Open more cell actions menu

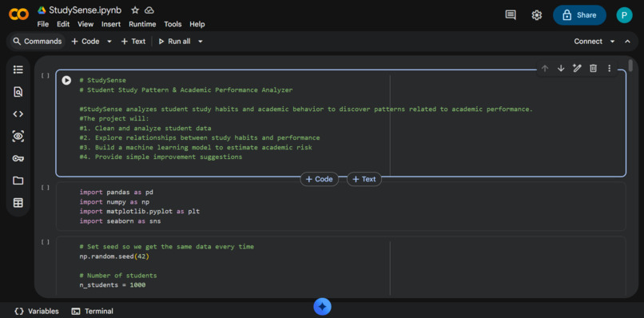point(609,68)
